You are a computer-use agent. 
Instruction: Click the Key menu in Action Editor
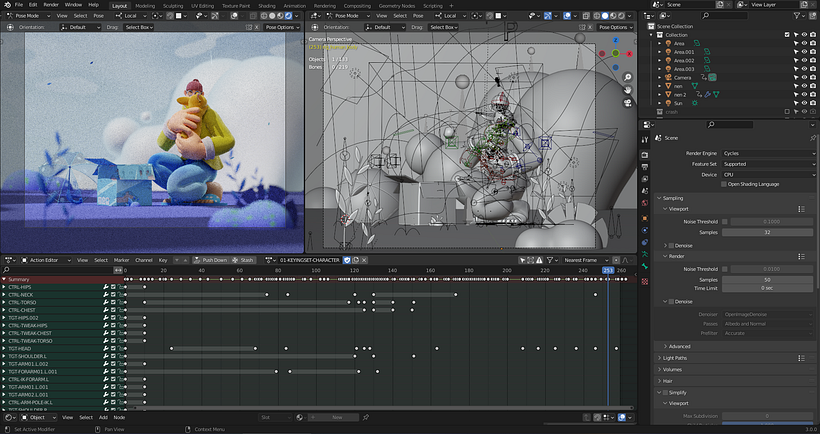click(163, 260)
